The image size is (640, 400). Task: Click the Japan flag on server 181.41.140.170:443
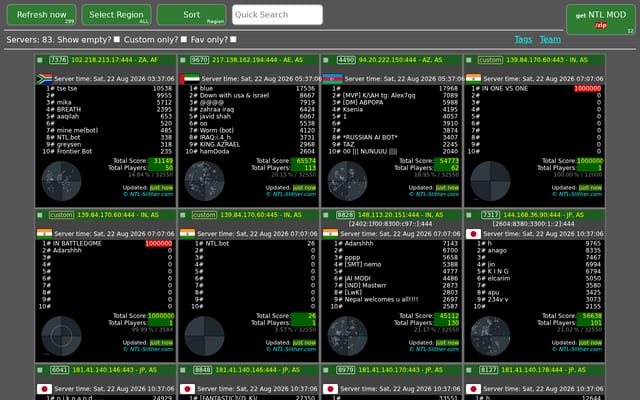[330, 389]
